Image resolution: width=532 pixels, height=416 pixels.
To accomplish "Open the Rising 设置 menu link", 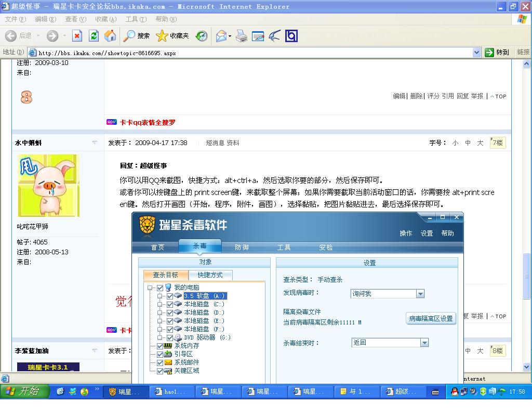I will point(427,233).
